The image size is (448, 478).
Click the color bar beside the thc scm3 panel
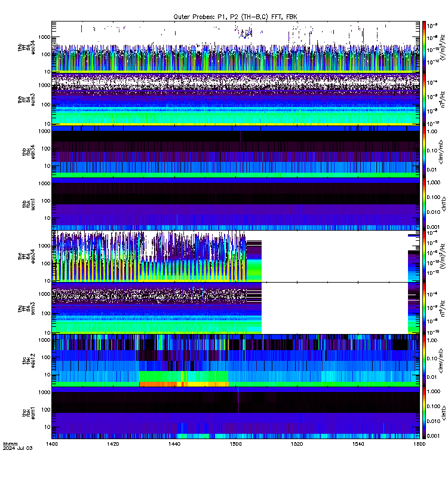coord(424,308)
